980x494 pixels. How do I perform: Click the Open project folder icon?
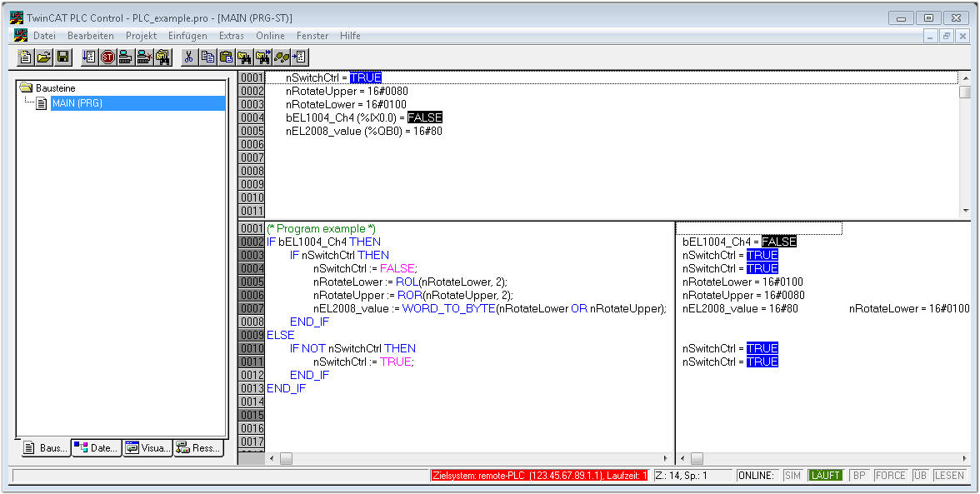44,57
